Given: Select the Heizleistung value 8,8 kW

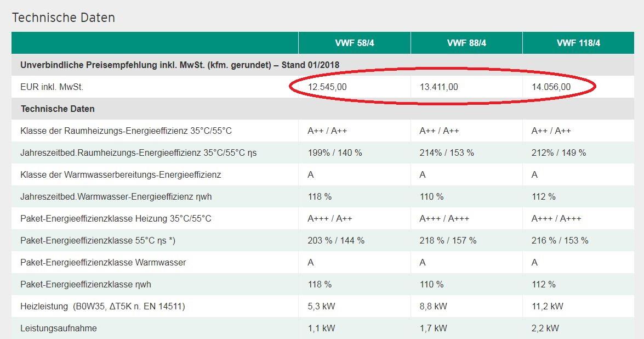Looking at the screenshot, I should point(434,307).
